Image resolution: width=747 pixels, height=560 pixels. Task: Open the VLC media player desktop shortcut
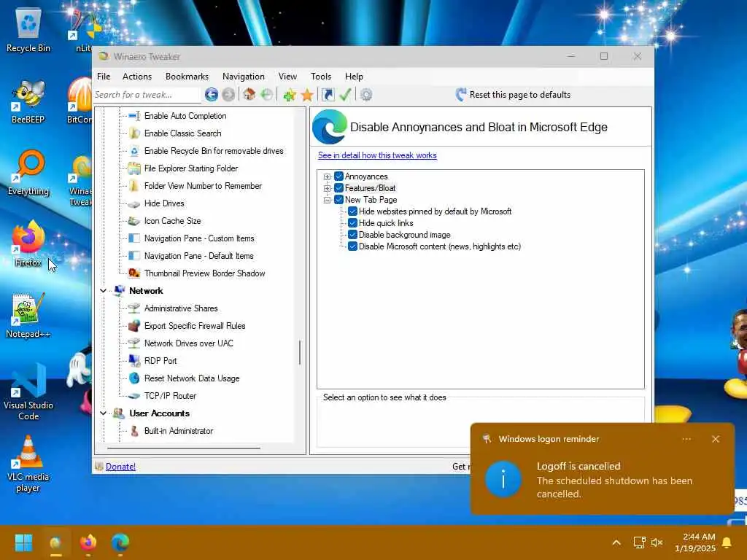coord(28,464)
